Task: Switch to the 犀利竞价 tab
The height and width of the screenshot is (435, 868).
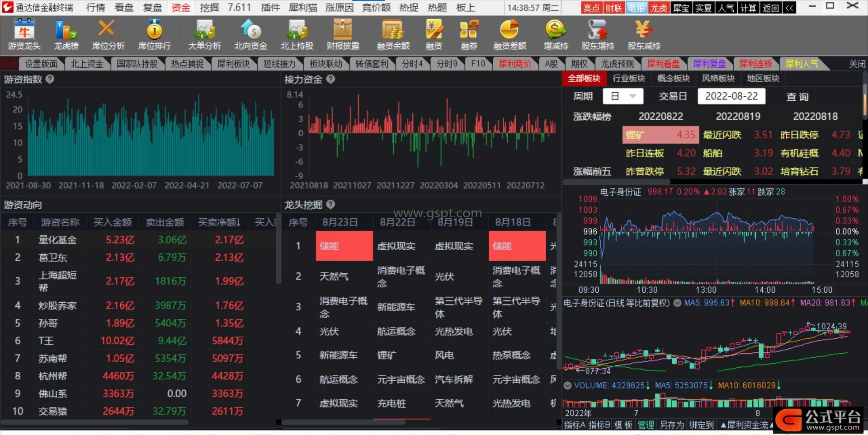Action: pos(515,64)
